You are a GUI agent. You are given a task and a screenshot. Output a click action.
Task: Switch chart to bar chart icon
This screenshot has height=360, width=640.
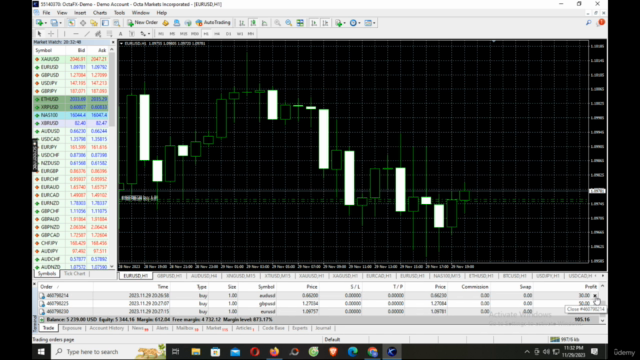[x=242, y=23]
